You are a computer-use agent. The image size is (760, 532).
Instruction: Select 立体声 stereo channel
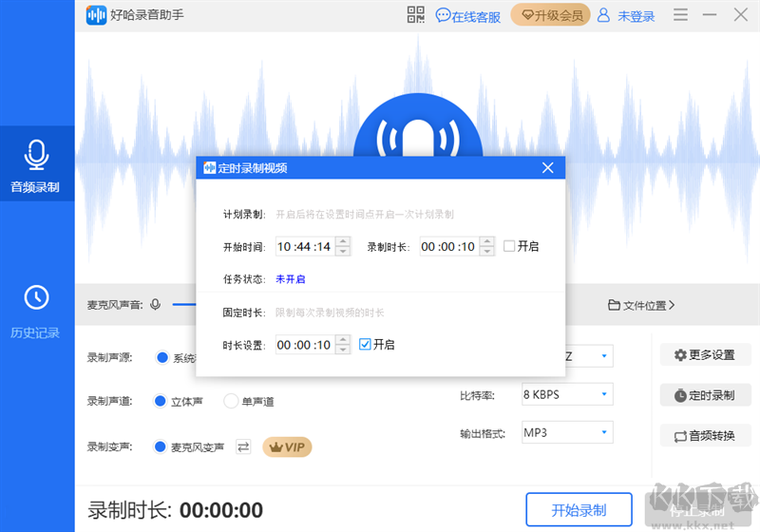pyautogui.click(x=160, y=401)
